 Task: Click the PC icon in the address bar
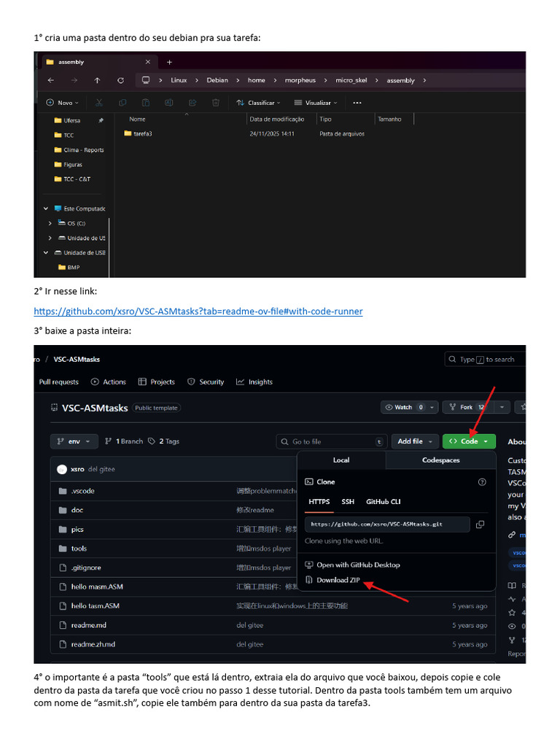[x=146, y=80]
